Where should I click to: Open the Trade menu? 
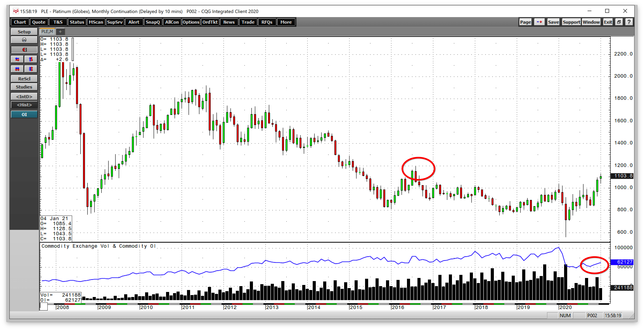248,22
